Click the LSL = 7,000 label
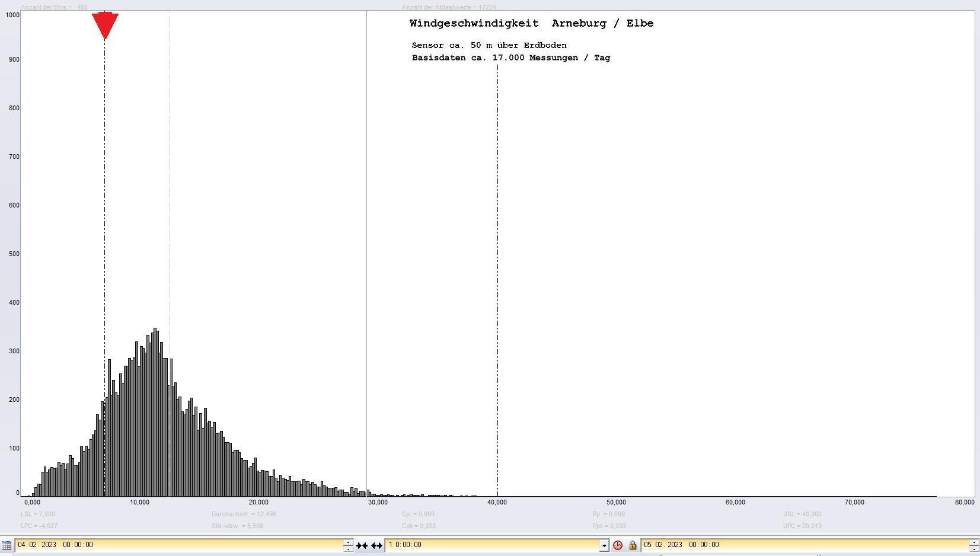The width and height of the screenshot is (980, 556). (x=38, y=514)
